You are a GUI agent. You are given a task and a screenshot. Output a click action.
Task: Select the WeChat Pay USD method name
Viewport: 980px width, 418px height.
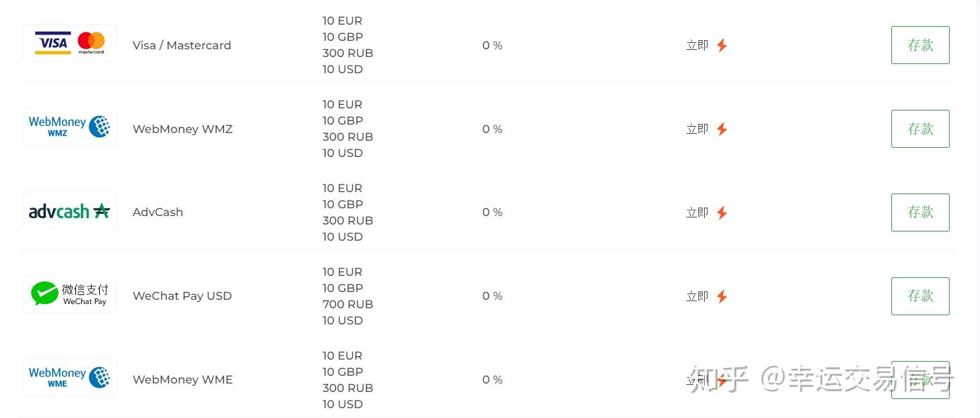pyautogui.click(x=182, y=296)
